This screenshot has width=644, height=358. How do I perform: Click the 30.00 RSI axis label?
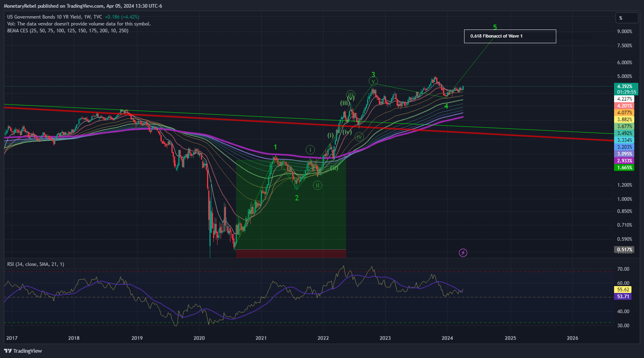[x=623, y=326]
